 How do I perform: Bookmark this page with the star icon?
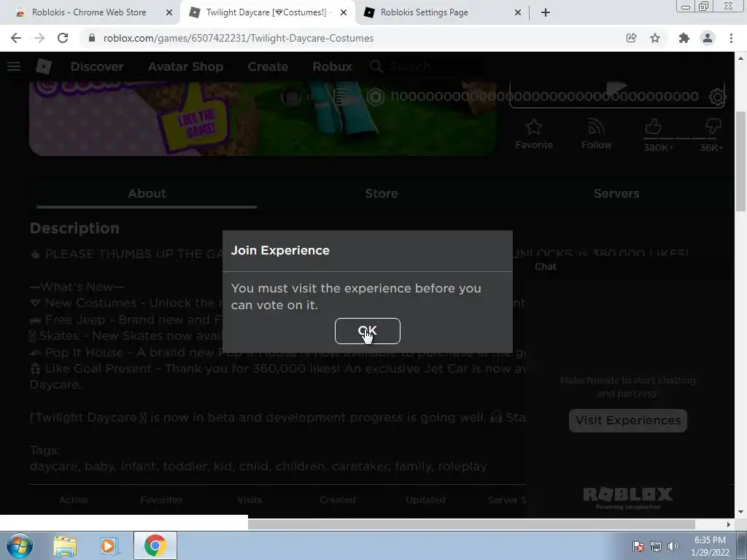[655, 38]
